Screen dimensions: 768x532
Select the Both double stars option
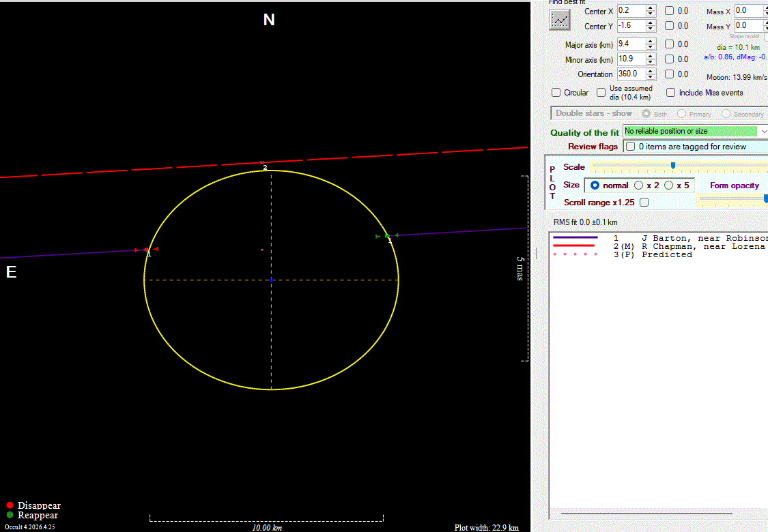pyautogui.click(x=646, y=113)
